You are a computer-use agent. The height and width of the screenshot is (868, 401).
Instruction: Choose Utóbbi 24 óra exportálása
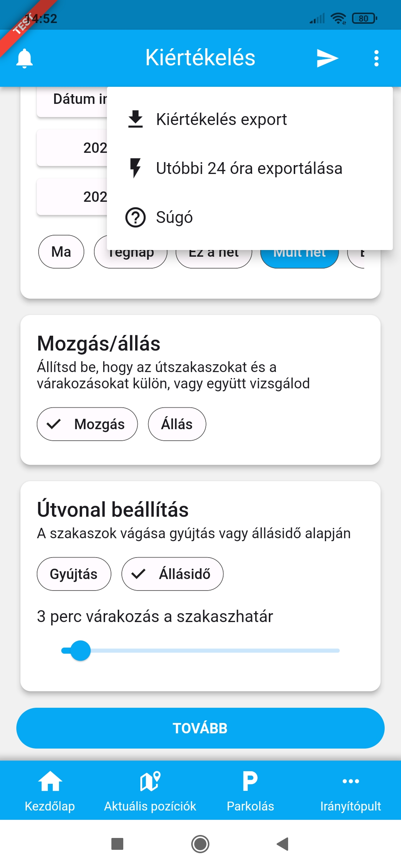point(249,168)
